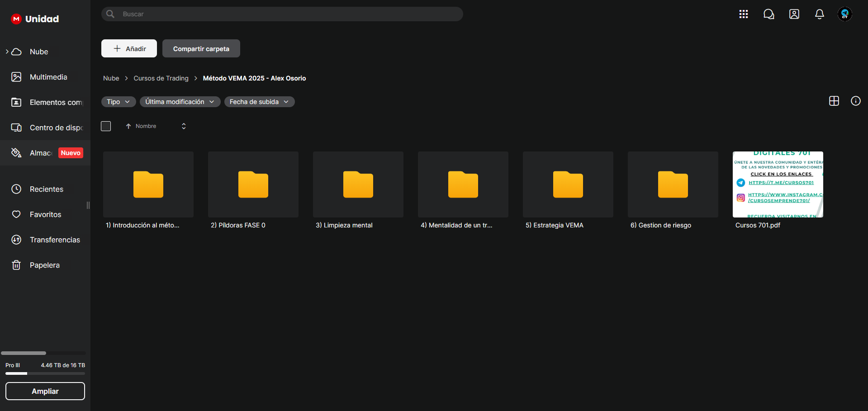Navigate to Nube breadcrumb link
This screenshot has width=868, height=411.
[x=111, y=78]
